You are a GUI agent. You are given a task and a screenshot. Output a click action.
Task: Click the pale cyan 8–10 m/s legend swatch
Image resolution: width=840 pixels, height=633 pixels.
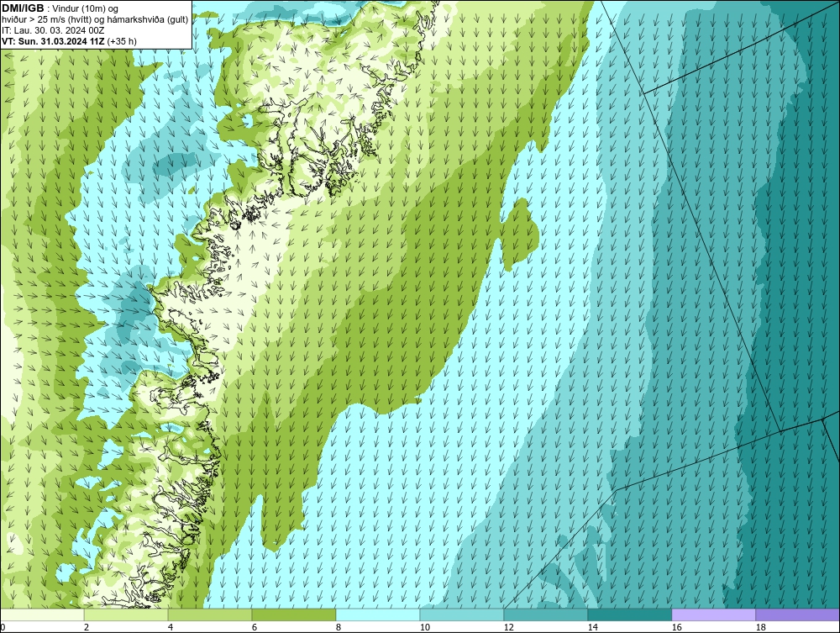(x=378, y=615)
